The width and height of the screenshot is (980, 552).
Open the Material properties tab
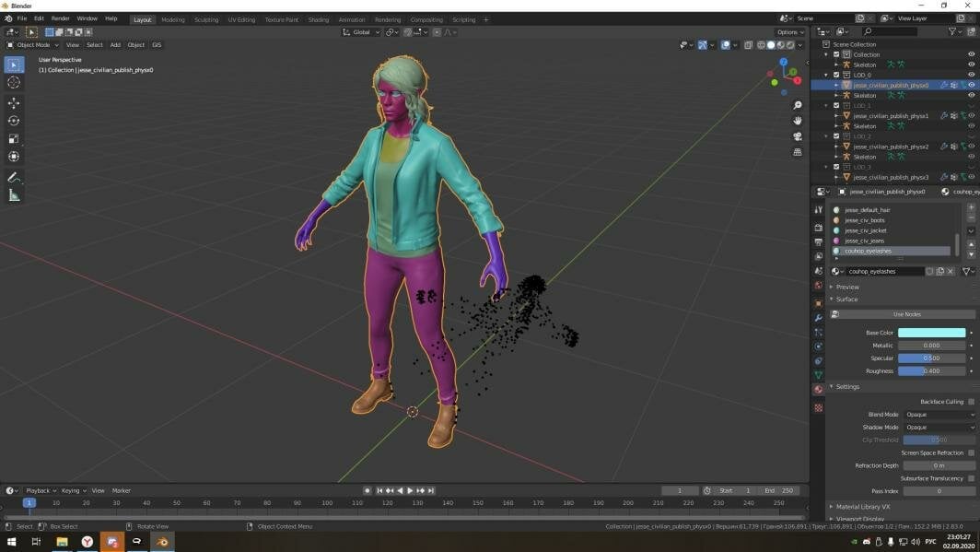point(818,390)
